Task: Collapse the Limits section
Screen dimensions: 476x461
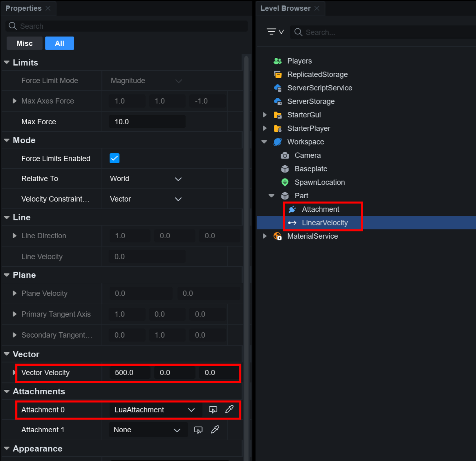Action: (7, 63)
